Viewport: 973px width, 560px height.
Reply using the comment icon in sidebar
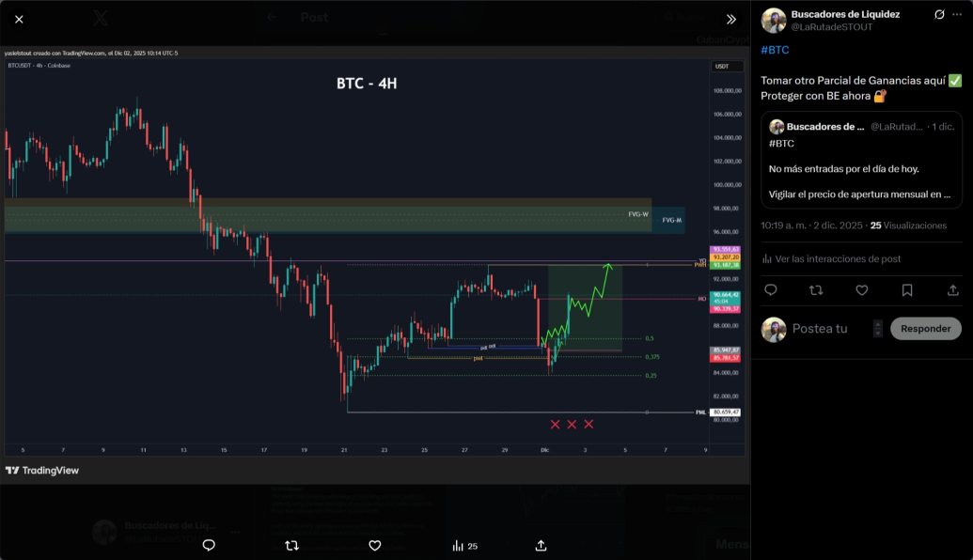pyautogui.click(x=771, y=289)
